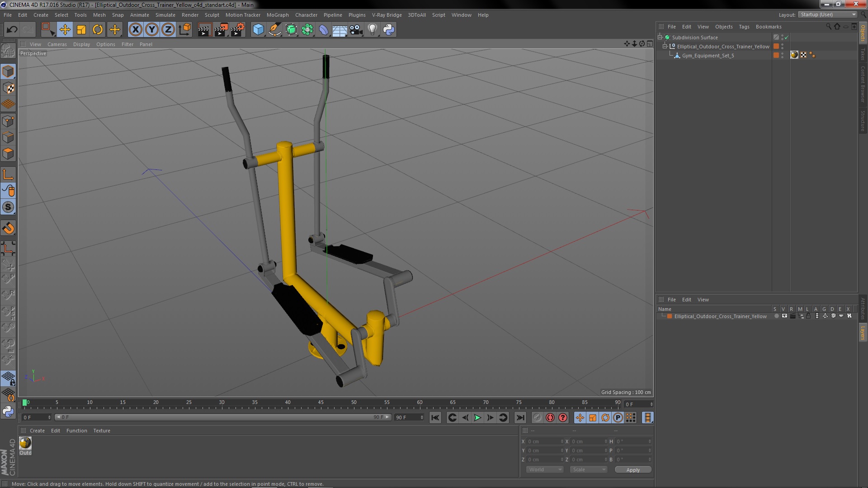
Task: Switch to Texture mode icon
Action: (x=8, y=88)
